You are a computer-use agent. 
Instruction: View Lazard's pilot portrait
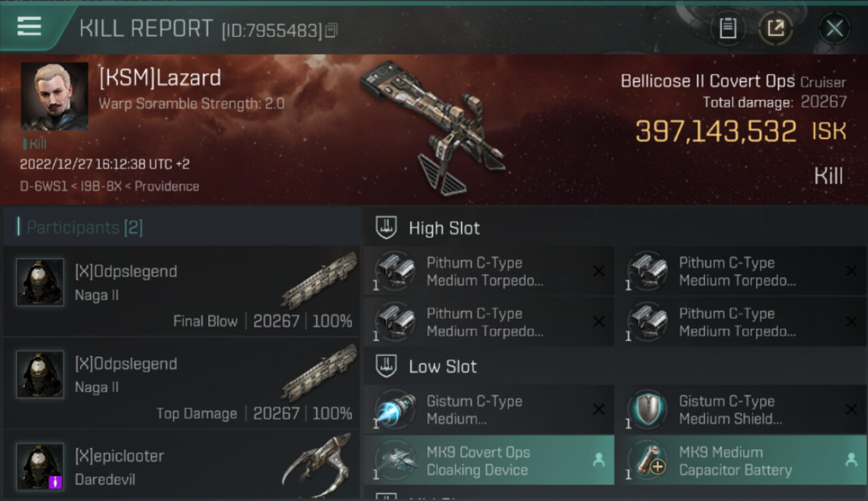coord(54,96)
